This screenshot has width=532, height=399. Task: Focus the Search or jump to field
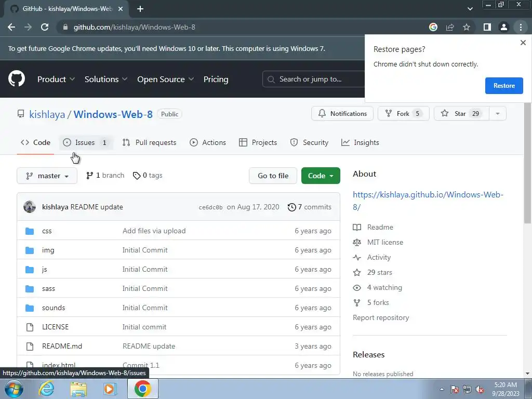313,79
